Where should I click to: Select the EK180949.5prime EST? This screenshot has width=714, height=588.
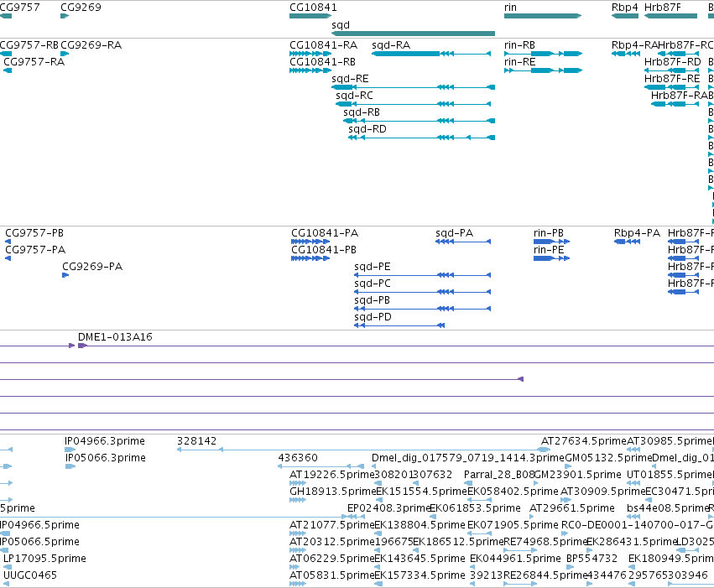(632, 568)
